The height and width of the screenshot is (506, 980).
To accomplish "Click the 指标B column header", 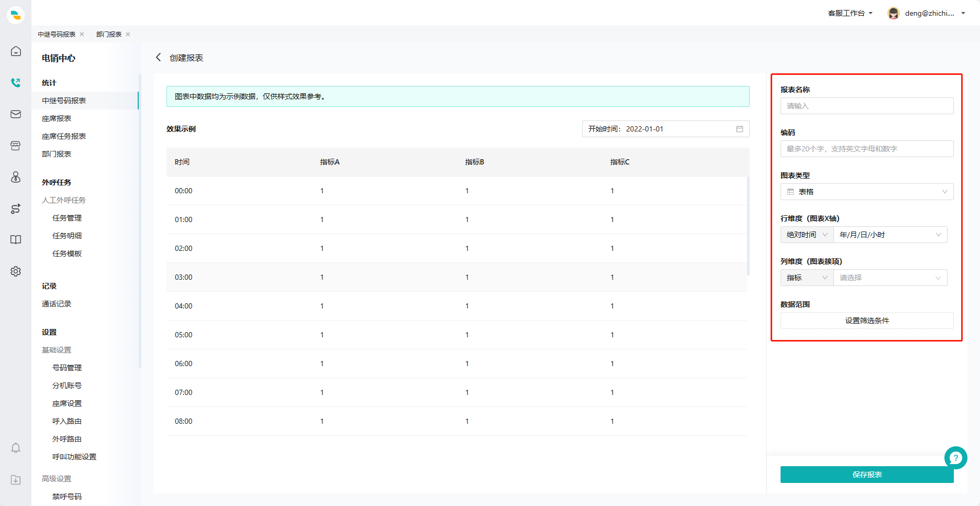I will coord(475,162).
